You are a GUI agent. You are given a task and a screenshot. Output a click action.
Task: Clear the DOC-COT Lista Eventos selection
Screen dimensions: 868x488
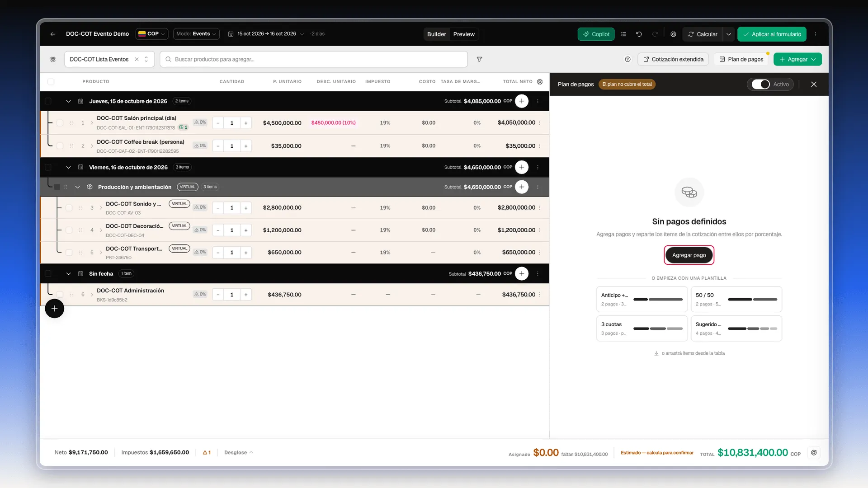pyautogui.click(x=137, y=59)
